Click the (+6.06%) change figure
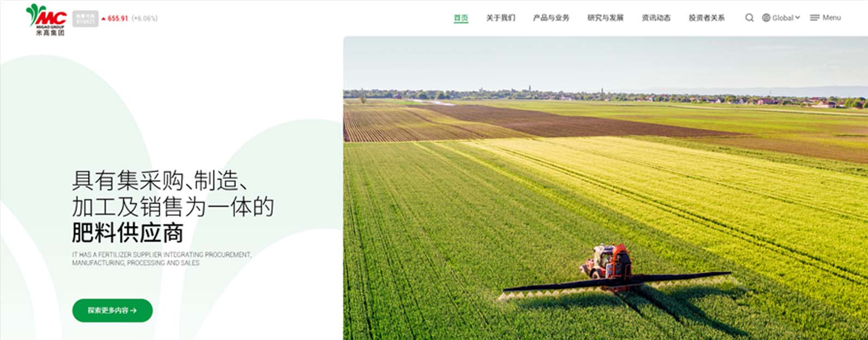This screenshot has width=868, height=340. point(145,18)
